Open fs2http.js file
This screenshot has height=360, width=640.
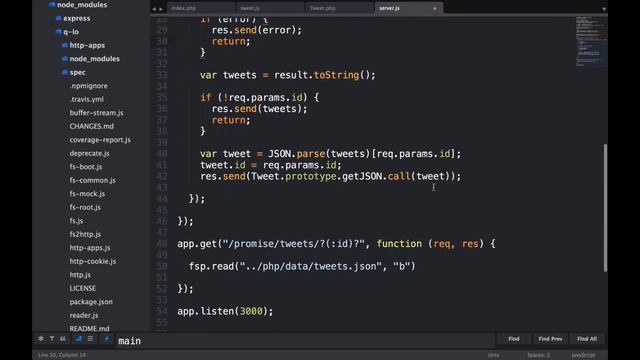point(85,234)
